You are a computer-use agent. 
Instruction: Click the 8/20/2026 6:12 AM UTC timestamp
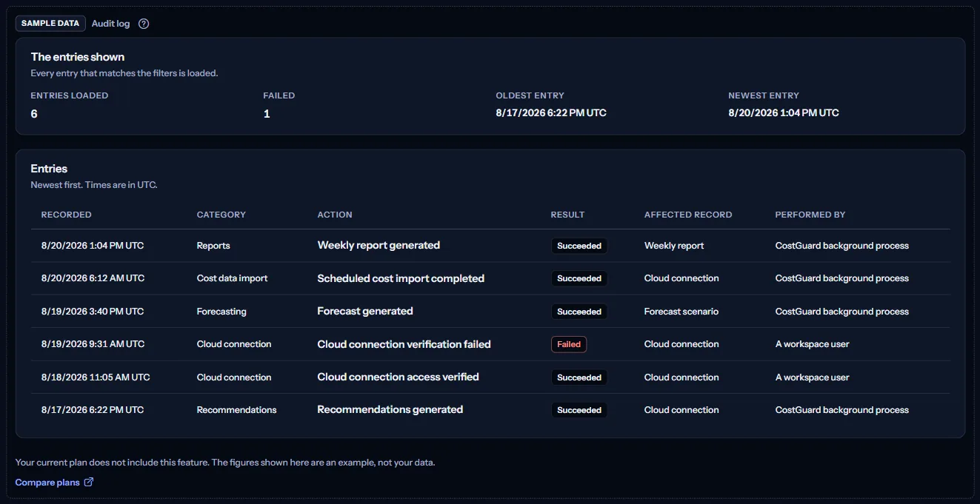point(93,278)
